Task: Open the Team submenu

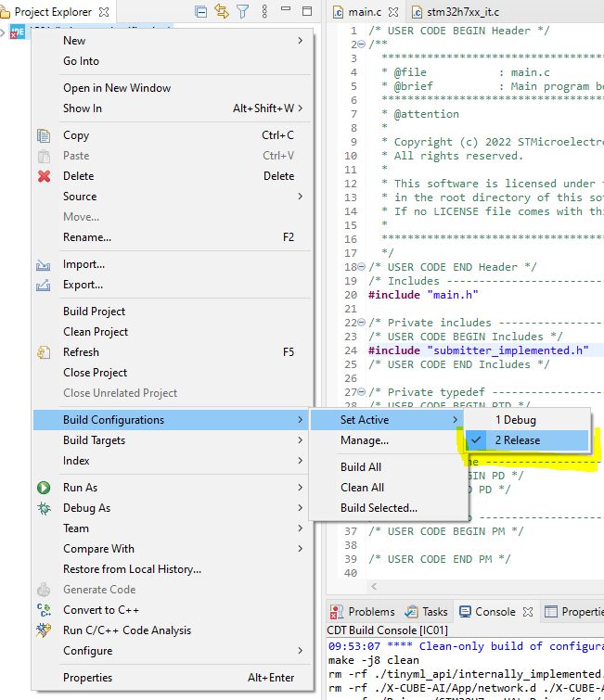Action: point(172,528)
